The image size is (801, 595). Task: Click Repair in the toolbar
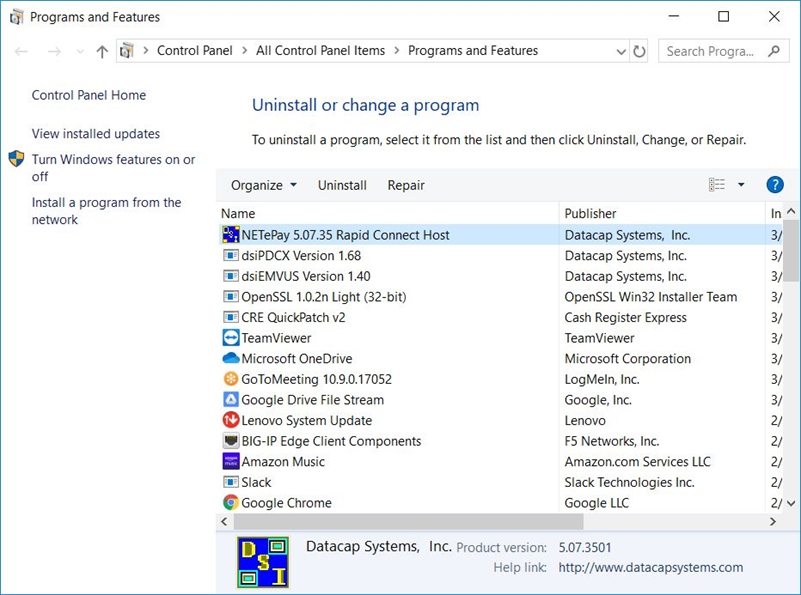[x=406, y=185]
